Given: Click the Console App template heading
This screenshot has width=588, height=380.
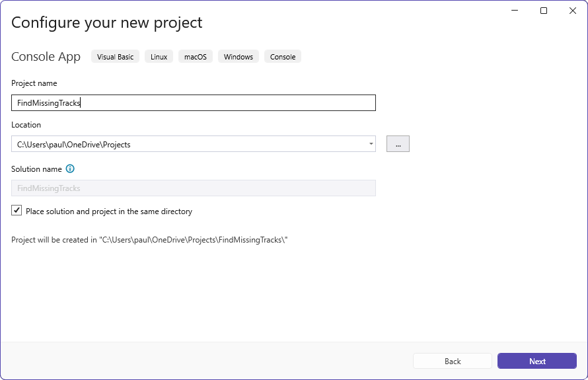Looking at the screenshot, I should pyautogui.click(x=46, y=57).
